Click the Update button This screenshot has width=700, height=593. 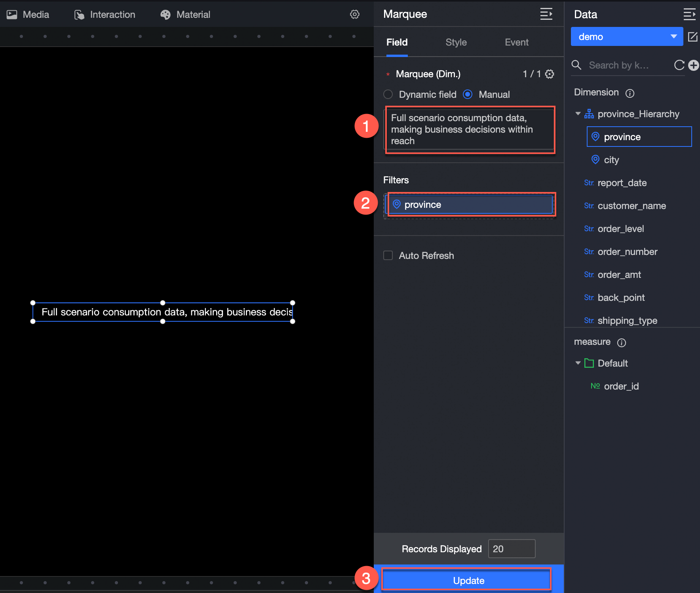[468, 580]
